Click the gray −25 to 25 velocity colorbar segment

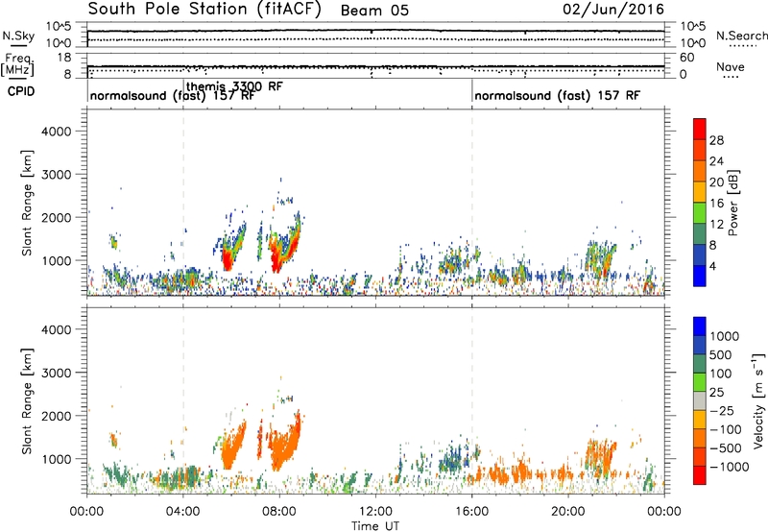tap(700, 401)
